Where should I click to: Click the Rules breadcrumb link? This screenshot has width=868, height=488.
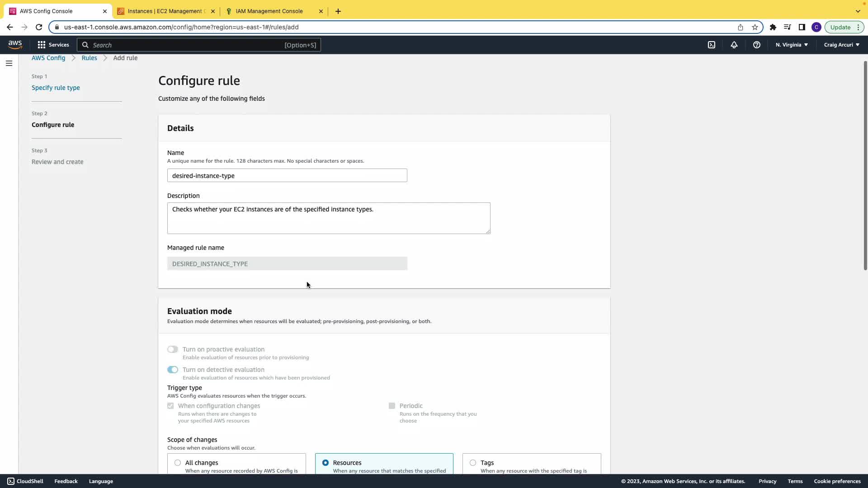(x=89, y=58)
